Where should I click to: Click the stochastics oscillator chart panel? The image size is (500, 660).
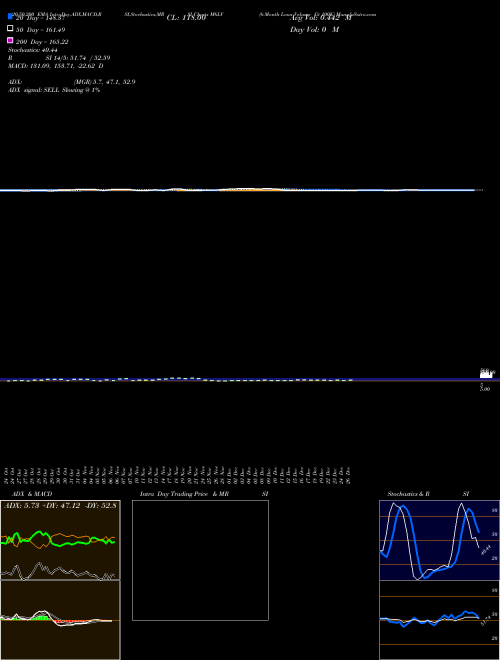point(439,540)
